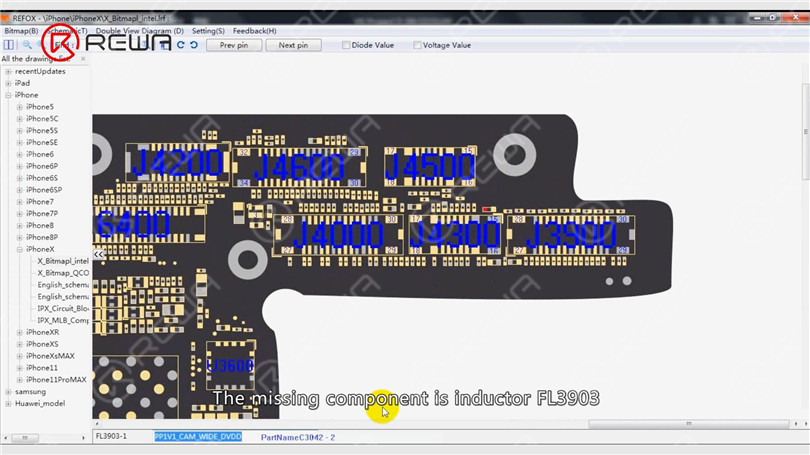Expand the iPhone11 node
The image size is (810, 455).
tap(20, 368)
